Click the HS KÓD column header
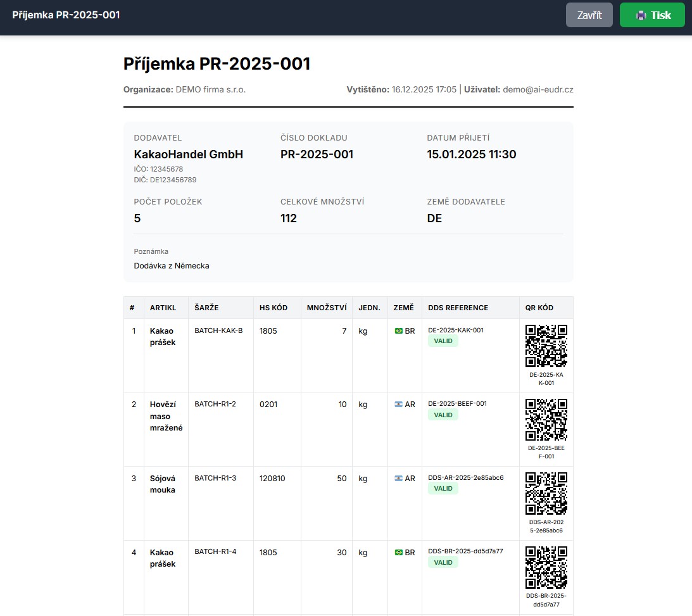Viewport: 692px width, 616px height. coord(274,308)
